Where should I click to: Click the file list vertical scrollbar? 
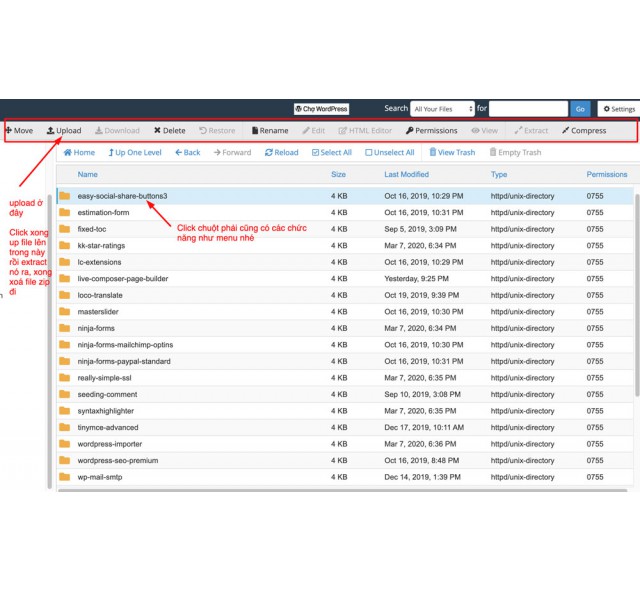pyautogui.click(x=637, y=295)
